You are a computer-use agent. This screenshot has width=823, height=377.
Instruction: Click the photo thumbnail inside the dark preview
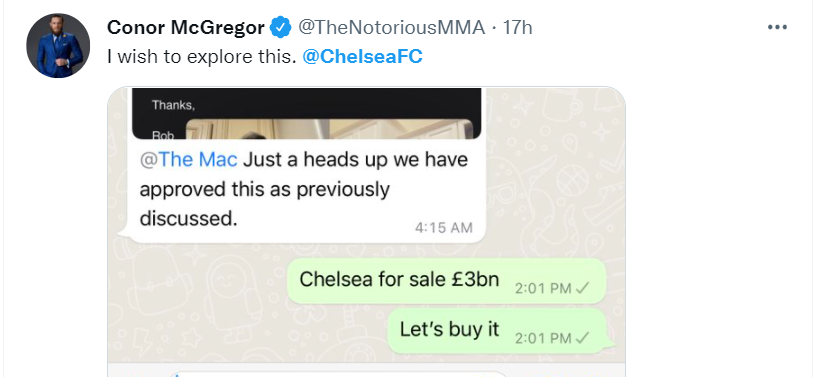point(329,129)
